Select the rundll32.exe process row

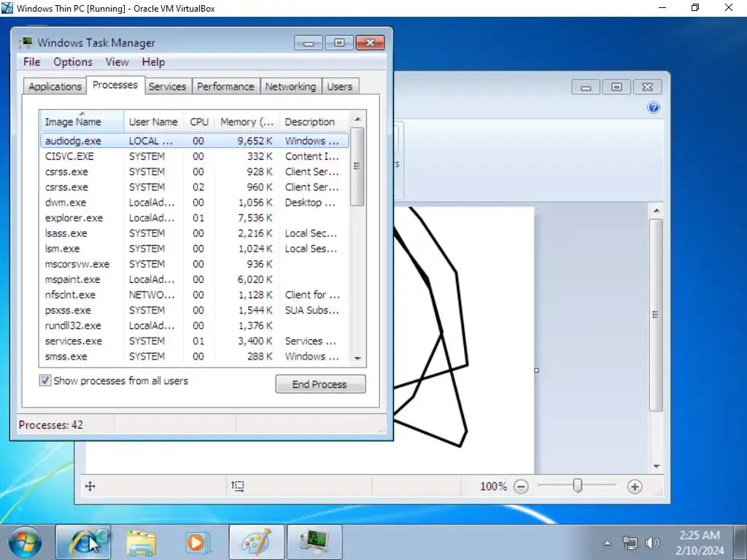(194, 325)
